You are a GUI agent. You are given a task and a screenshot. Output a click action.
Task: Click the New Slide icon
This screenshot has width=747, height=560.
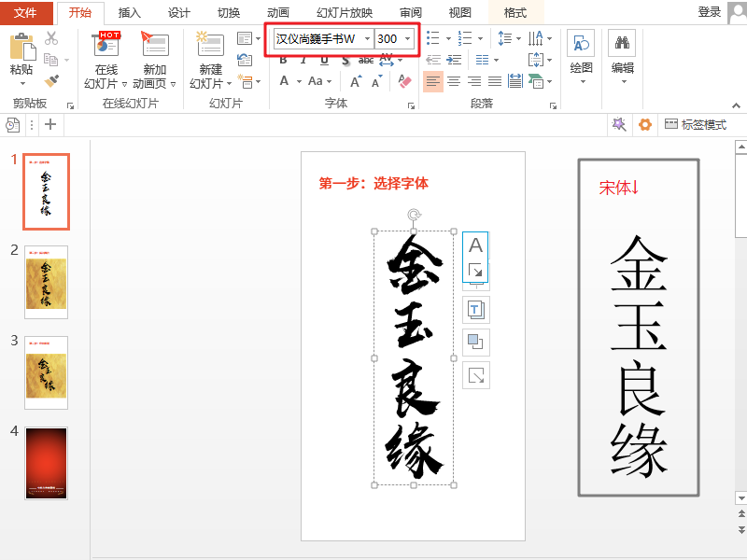tap(210, 46)
